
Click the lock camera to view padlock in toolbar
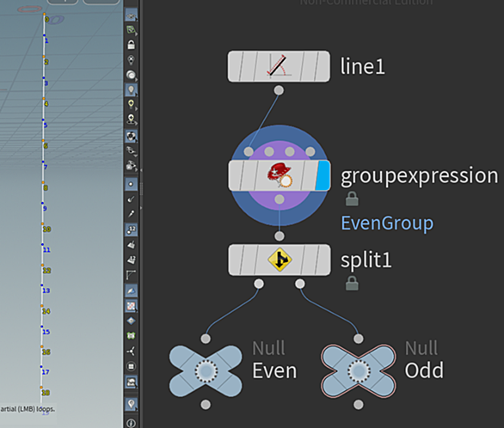coord(131,45)
